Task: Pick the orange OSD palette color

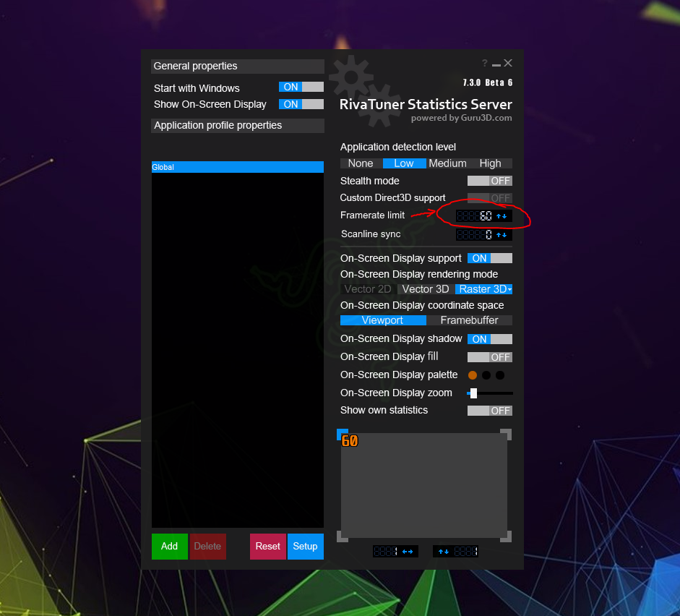Action: point(473,375)
